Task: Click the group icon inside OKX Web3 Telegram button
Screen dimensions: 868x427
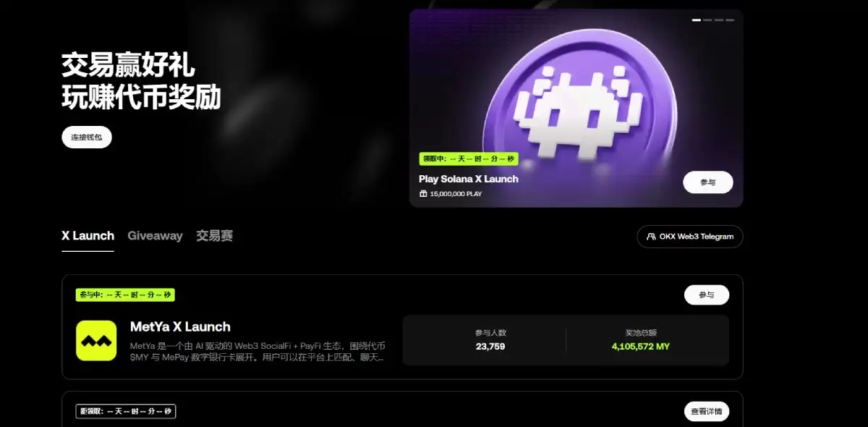Action: (650, 237)
